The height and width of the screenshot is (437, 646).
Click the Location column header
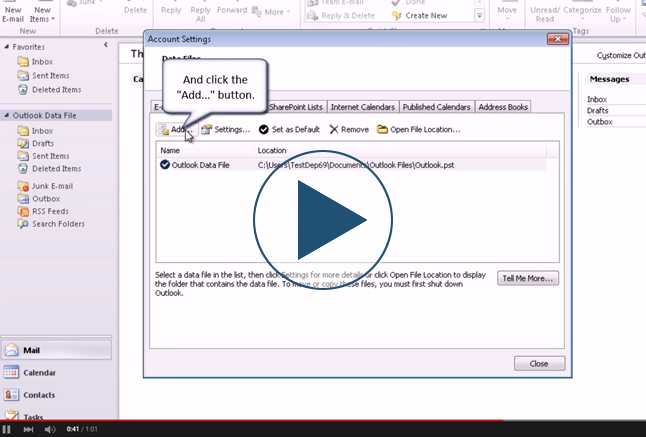pyautogui.click(x=400, y=150)
